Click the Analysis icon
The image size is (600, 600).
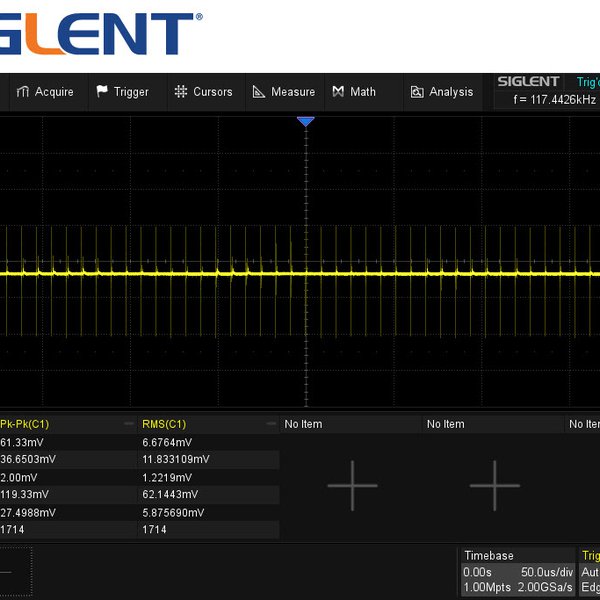(x=417, y=92)
